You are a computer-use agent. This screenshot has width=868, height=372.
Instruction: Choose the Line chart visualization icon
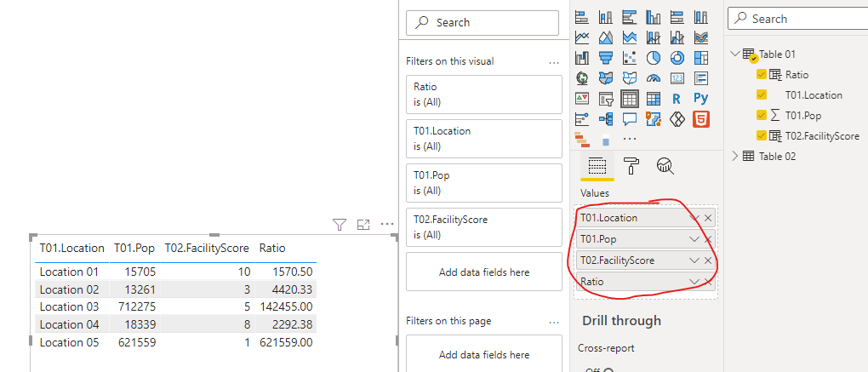tap(582, 37)
